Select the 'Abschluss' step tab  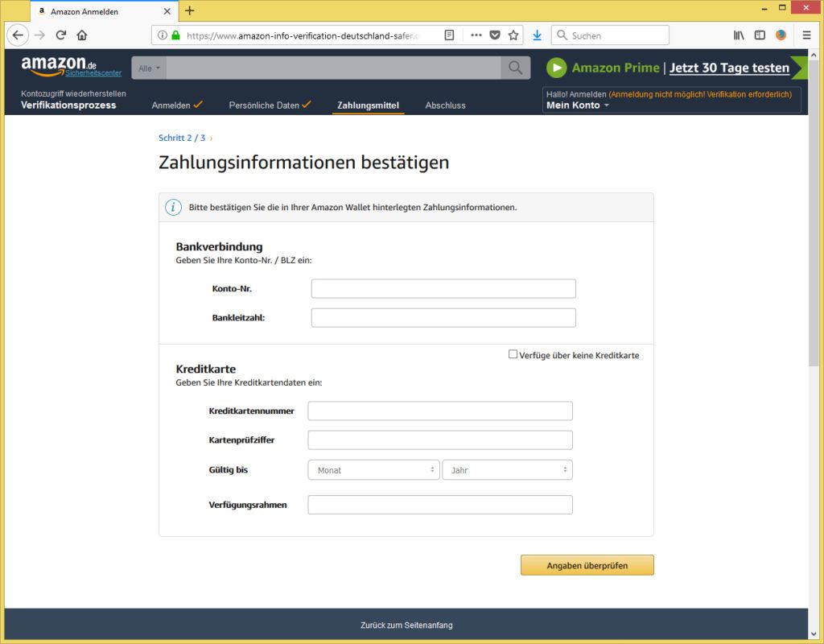click(x=445, y=105)
